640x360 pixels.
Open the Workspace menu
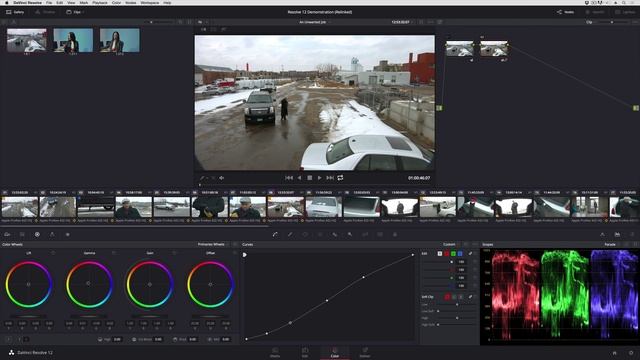click(x=150, y=2)
